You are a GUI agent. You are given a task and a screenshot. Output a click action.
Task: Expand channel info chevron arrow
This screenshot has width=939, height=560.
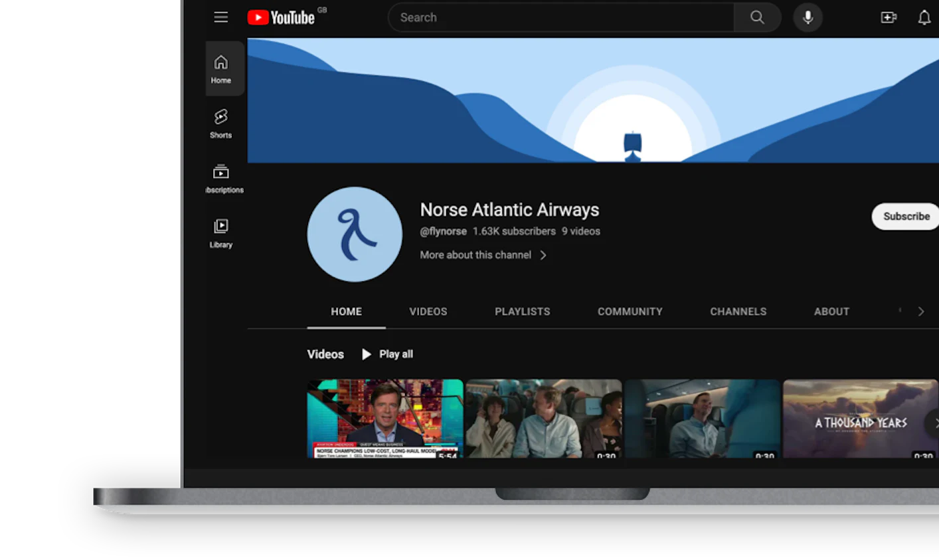pyautogui.click(x=543, y=255)
